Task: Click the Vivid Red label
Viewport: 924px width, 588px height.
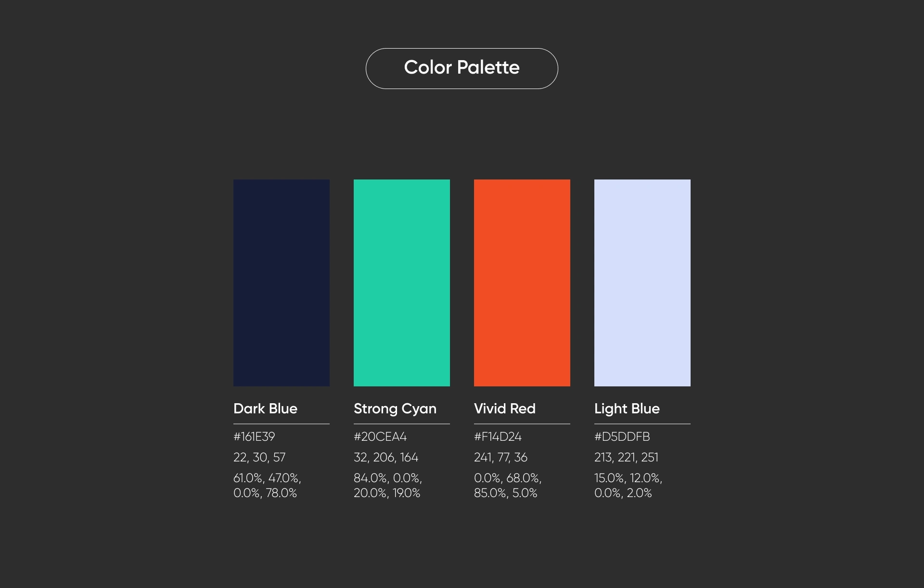Action: [504, 409]
